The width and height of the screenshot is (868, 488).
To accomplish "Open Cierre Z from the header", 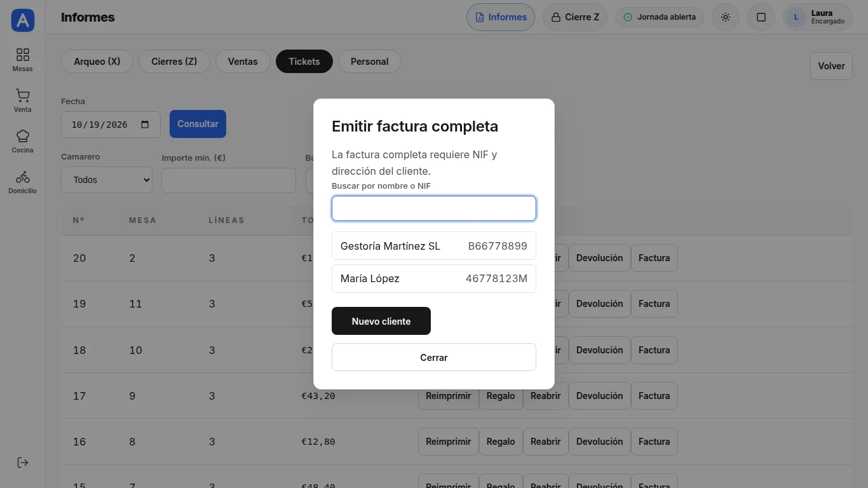I will 575,17.
